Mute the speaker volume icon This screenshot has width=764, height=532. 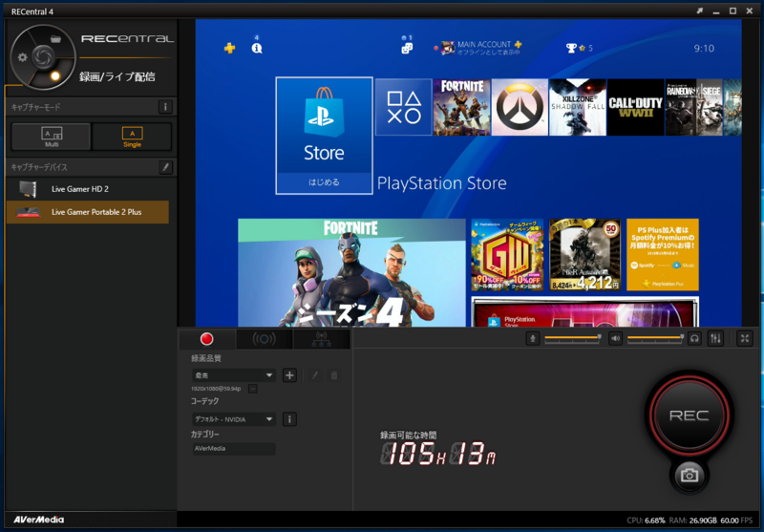[615, 338]
